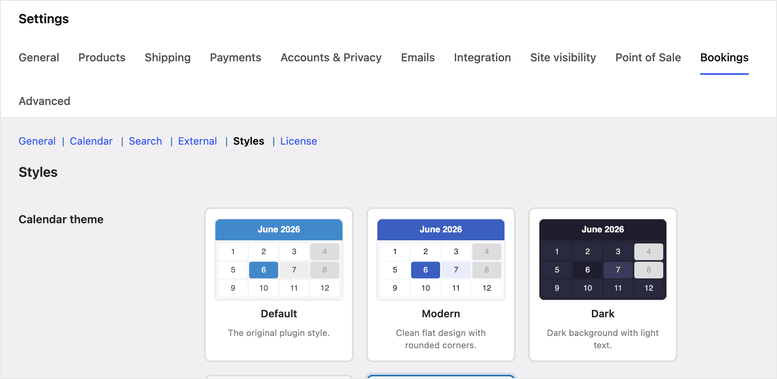Click June 2026 header in Default preview

click(278, 229)
